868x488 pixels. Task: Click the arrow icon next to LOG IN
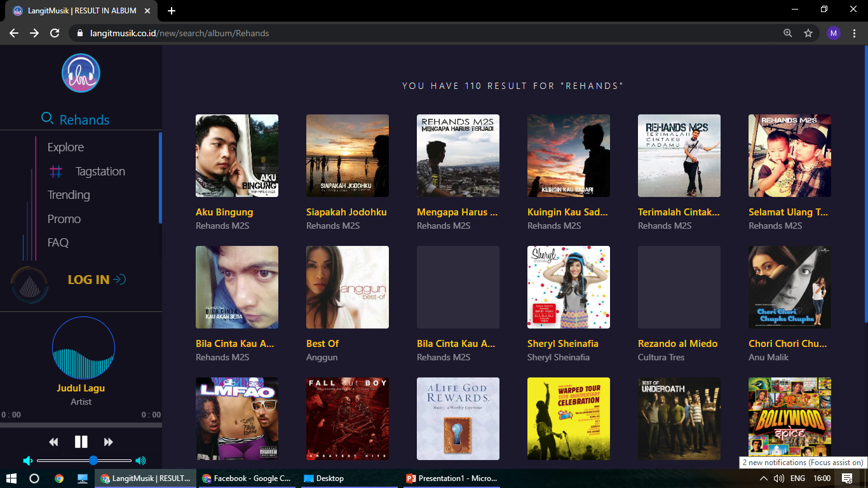pos(119,280)
